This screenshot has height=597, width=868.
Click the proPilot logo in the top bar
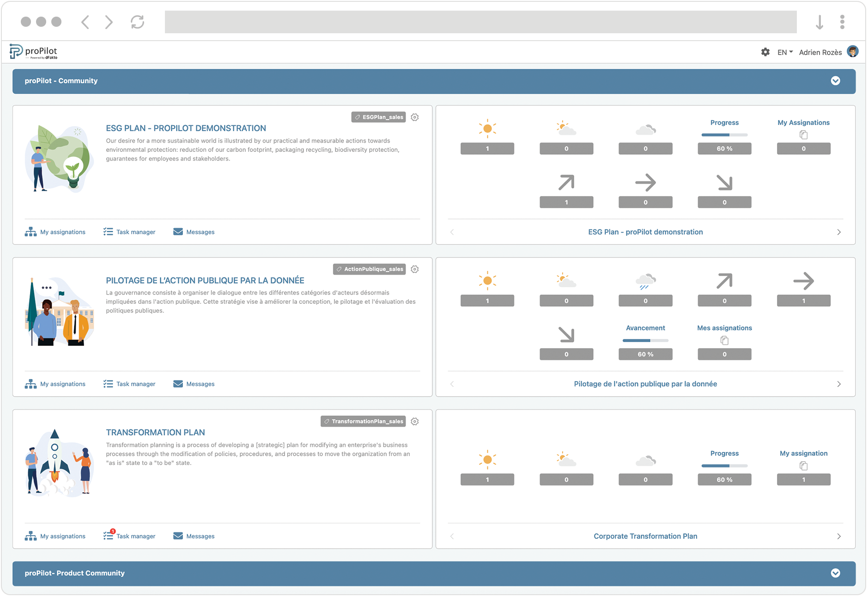click(x=33, y=51)
